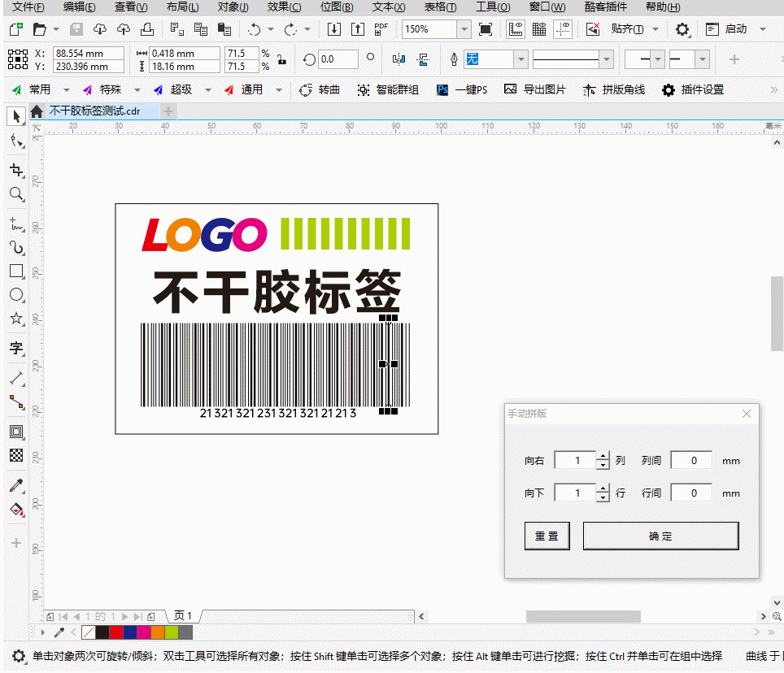Click the 导出图片 button

click(535, 90)
